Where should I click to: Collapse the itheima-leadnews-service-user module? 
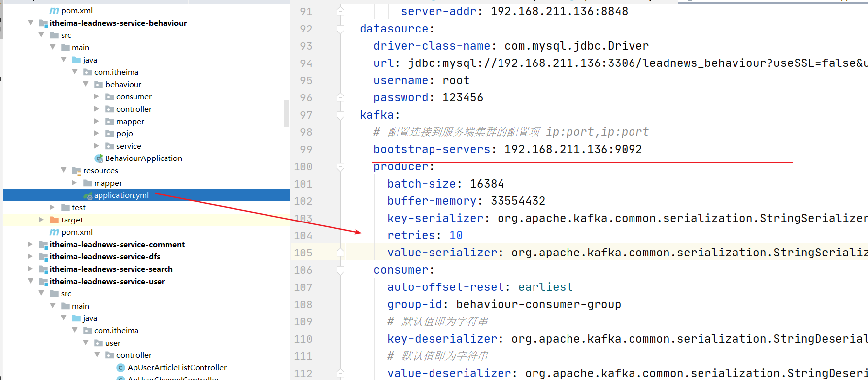[31, 281]
